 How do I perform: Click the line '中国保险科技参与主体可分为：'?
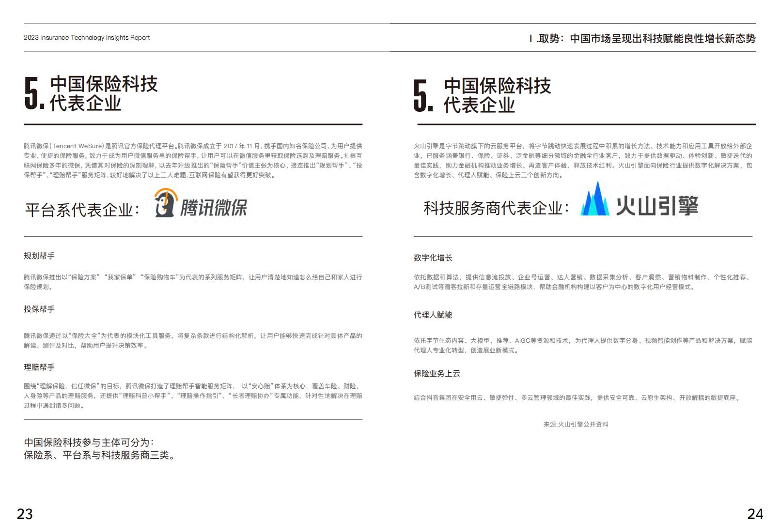tap(90, 442)
